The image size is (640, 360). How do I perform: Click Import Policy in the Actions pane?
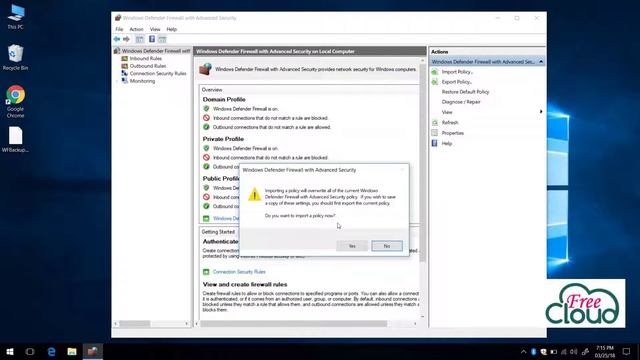pyautogui.click(x=458, y=72)
